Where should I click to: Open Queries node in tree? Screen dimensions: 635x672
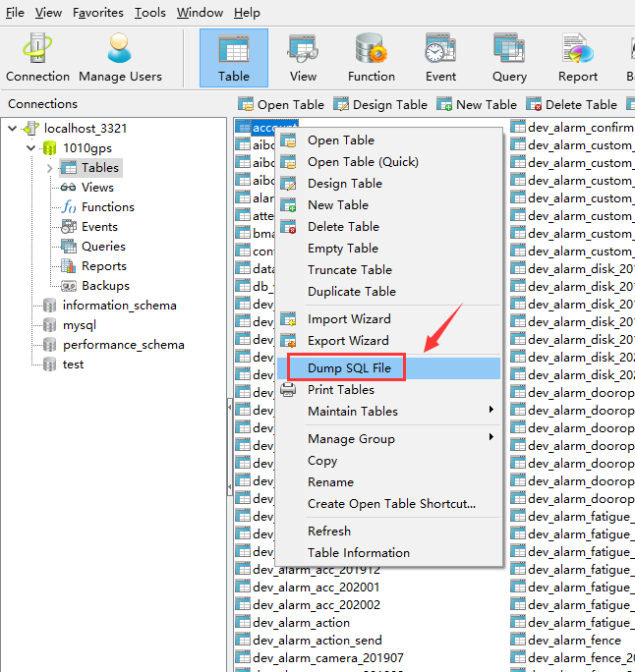click(x=93, y=247)
